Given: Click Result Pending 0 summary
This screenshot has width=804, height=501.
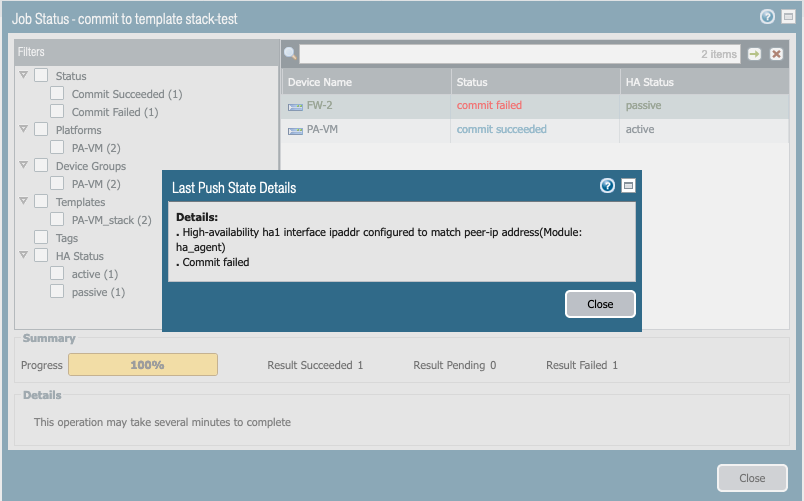Looking at the screenshot, I should (x=454, y=365).
